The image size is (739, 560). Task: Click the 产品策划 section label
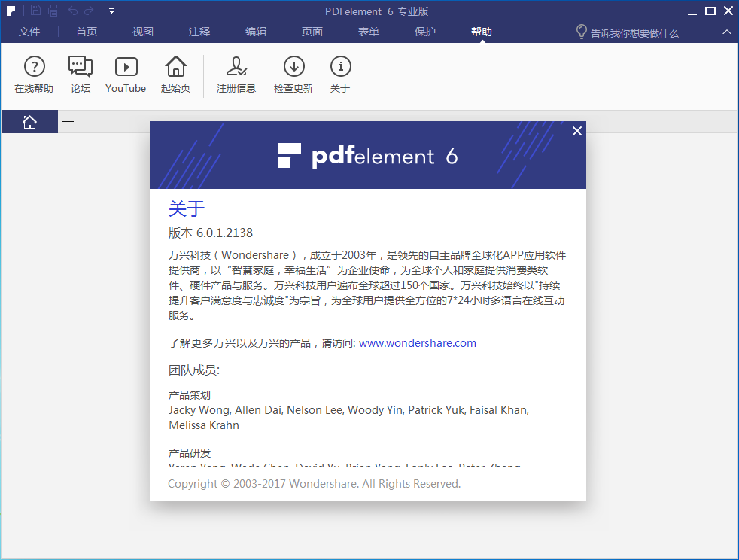(x=190, y=395)
